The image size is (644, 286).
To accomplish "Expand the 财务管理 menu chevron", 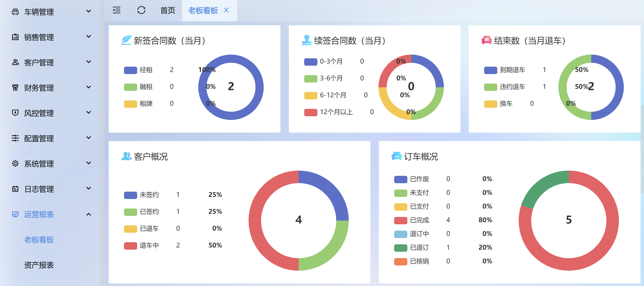I will coord(89,87).
